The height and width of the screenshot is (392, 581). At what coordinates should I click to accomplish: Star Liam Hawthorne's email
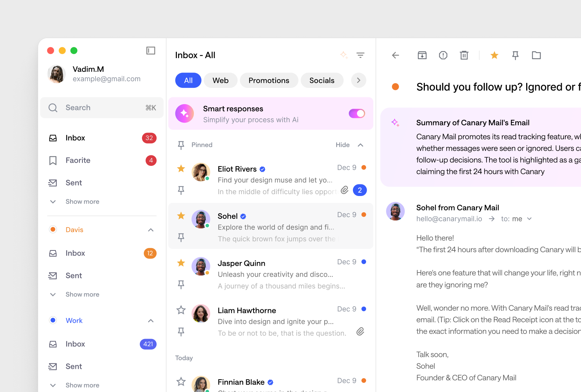pyautogui.click(x=180, y=310)
